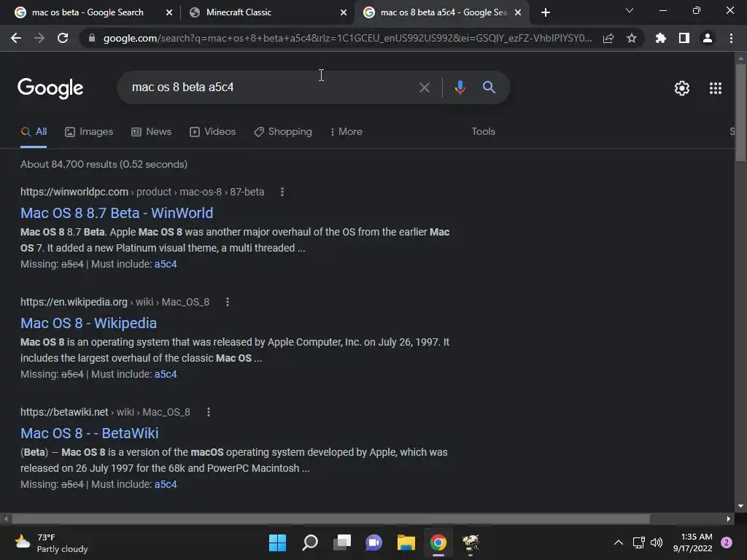The height and width of the screenshot is (560, 747).
Task: Open the last pinned taskbar app
Action: 471,542
